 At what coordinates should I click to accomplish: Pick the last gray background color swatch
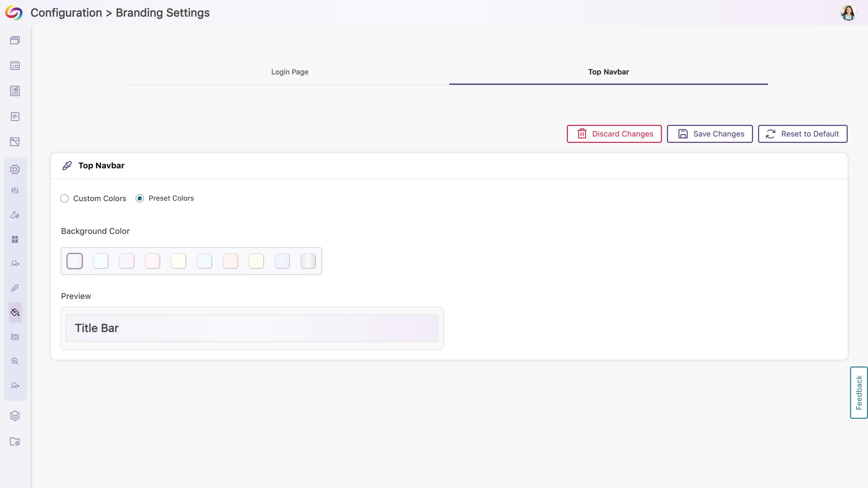pos(308,261)
